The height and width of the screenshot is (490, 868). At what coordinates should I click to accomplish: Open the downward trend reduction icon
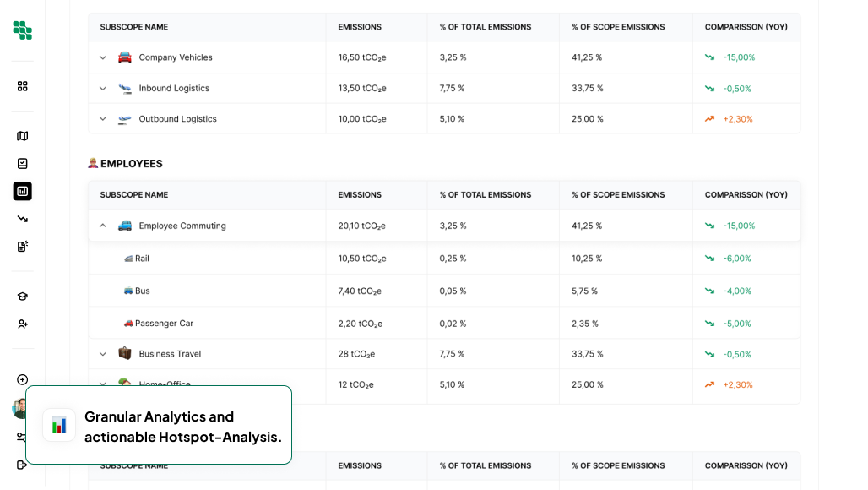tap(23, 219)
